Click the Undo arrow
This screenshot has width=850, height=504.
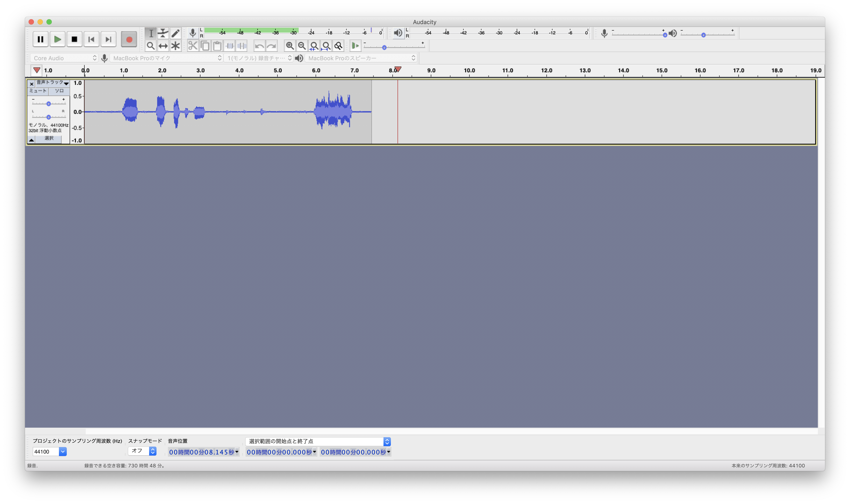(x=259, y=46)
